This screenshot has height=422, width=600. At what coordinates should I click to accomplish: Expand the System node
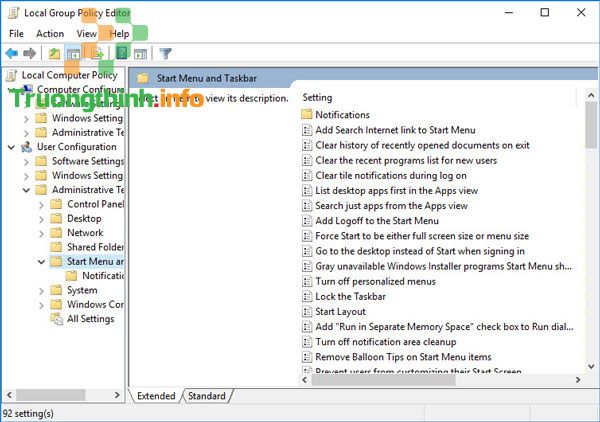coord(41,291)
